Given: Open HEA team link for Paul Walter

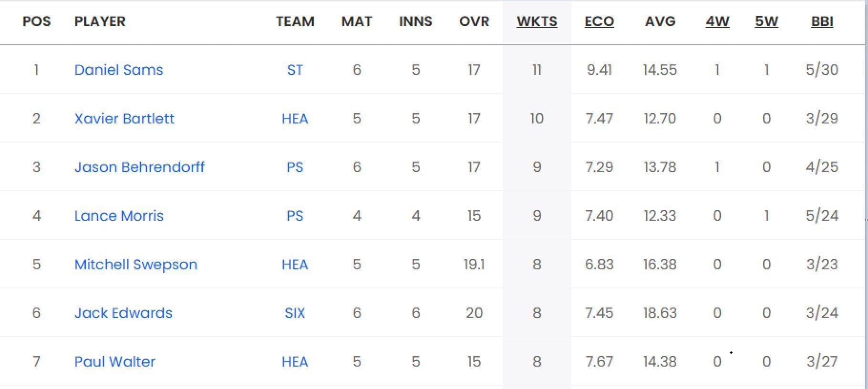Looking at the screenshot, I should pyautogui.click(x=295, y=362).
